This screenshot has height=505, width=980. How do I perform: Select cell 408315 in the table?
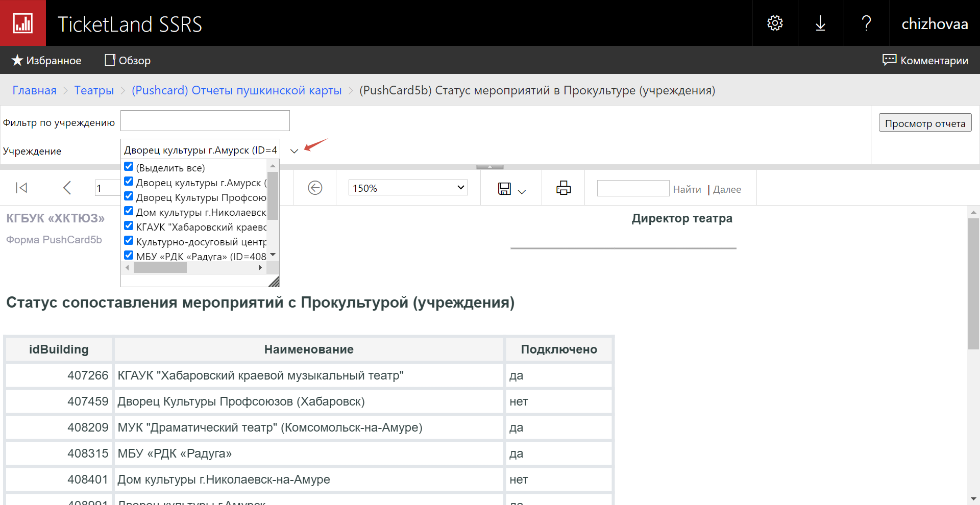point(59,453)
